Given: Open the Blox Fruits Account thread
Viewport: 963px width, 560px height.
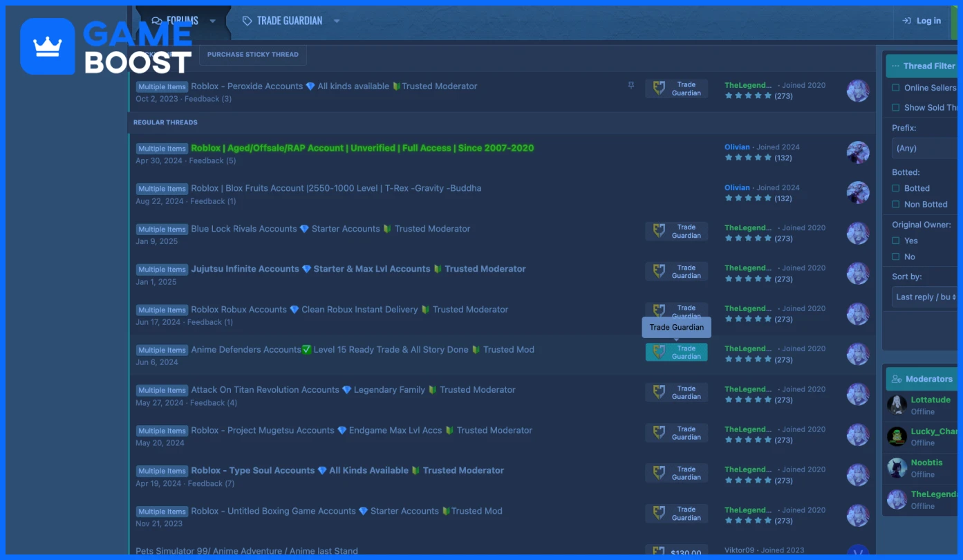Looking at the screenshot, I should (x=336, y=188).
